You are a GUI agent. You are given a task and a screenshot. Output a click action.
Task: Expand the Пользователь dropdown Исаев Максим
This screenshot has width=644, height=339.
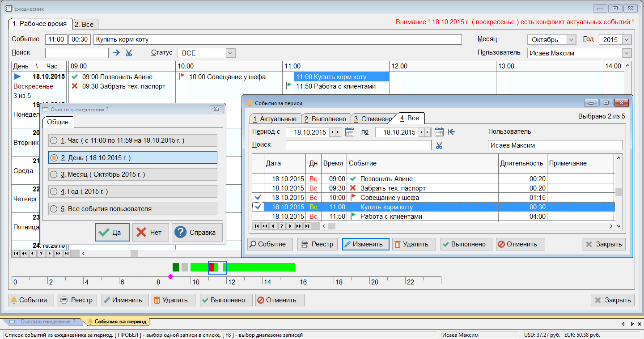point(627,53)
